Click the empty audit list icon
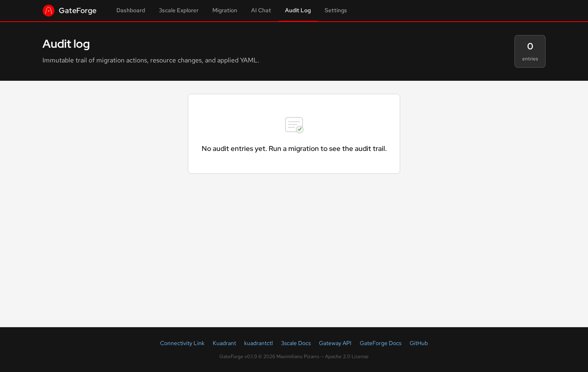Screen dimensions: 588x372 coord(294,125)
